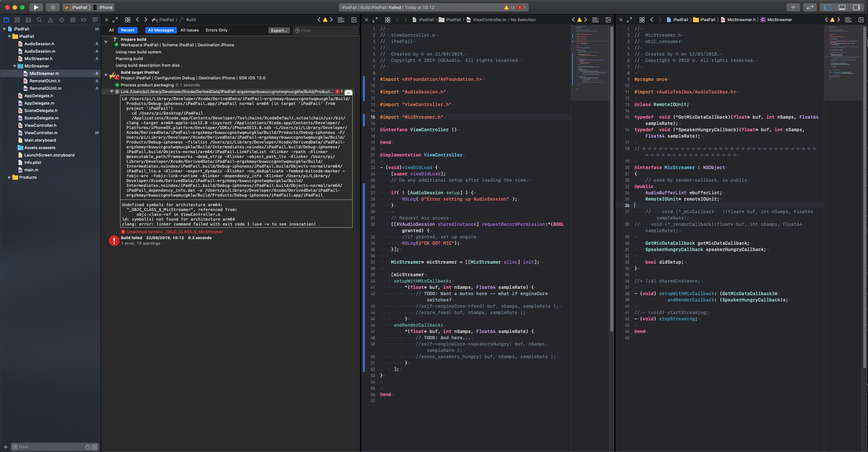Open RemoteIOUnit.h in navigator
Screen dimensions: 868x452
(44, 81)
